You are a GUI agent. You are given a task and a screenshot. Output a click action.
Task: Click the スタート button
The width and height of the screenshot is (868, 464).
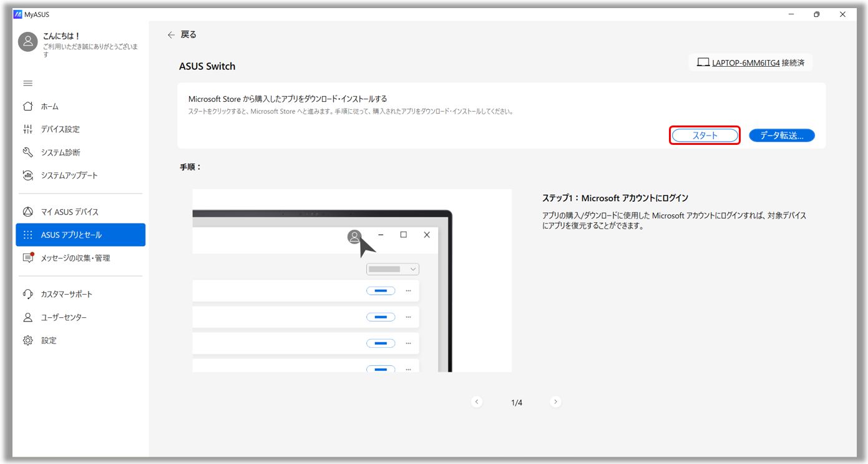(x=705, y=136)
